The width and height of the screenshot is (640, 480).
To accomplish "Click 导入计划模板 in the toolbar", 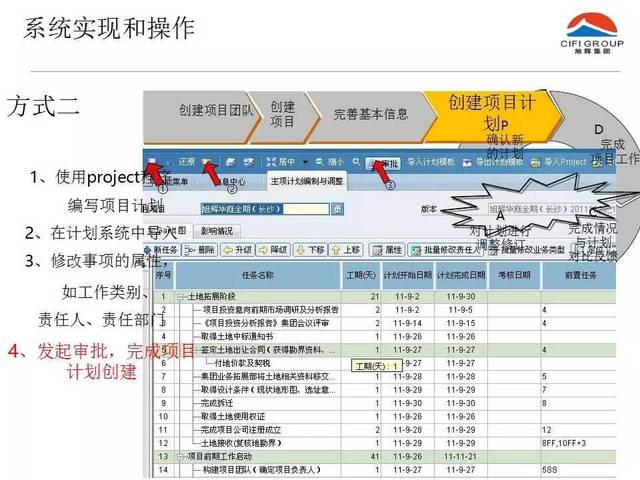I will [x=430, y=162].
